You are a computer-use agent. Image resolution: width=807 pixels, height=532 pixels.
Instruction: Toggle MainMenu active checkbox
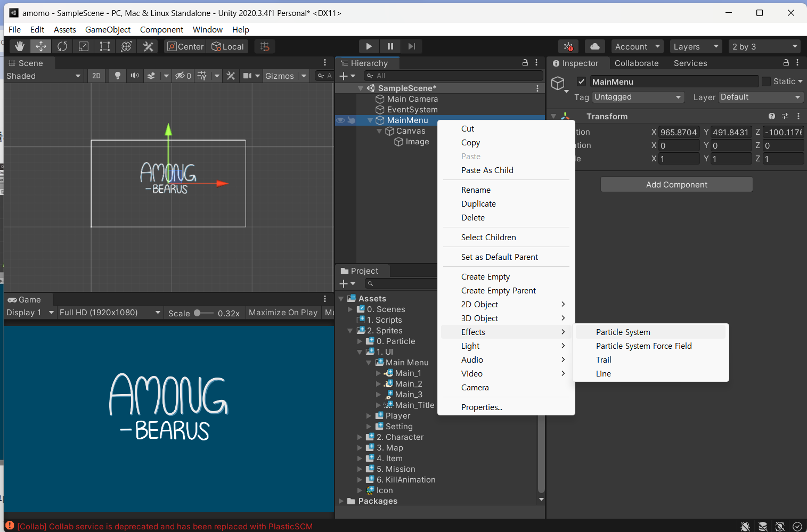(x=581, y=81)
